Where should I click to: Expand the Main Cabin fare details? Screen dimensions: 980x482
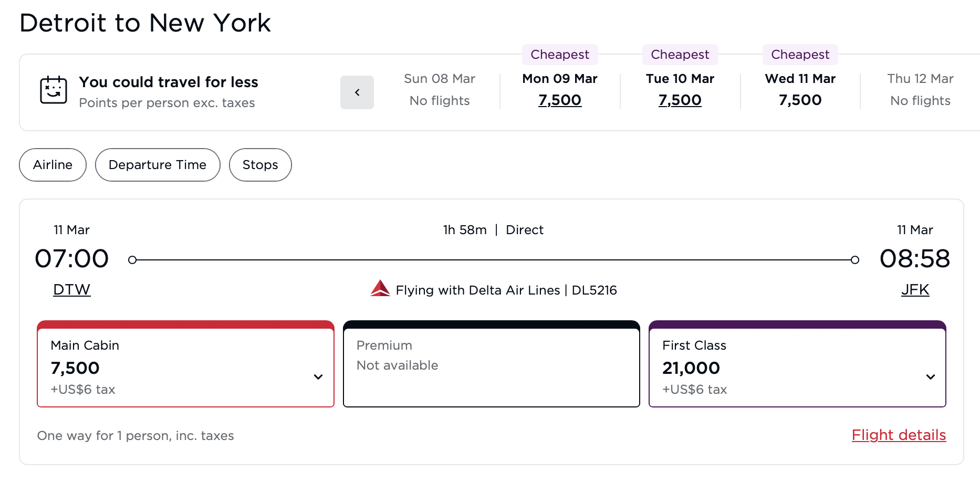click(x=318, y=377)
